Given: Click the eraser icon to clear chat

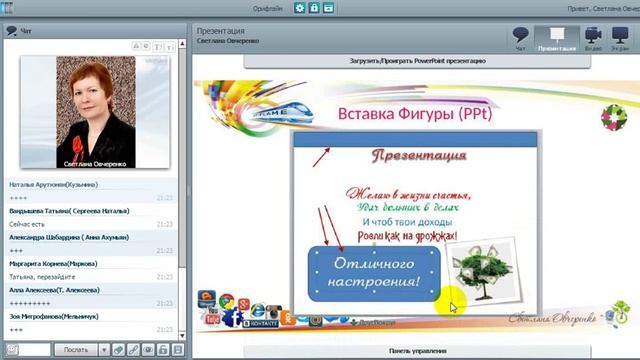Looking at the screenshot, I should coord(118,350).
